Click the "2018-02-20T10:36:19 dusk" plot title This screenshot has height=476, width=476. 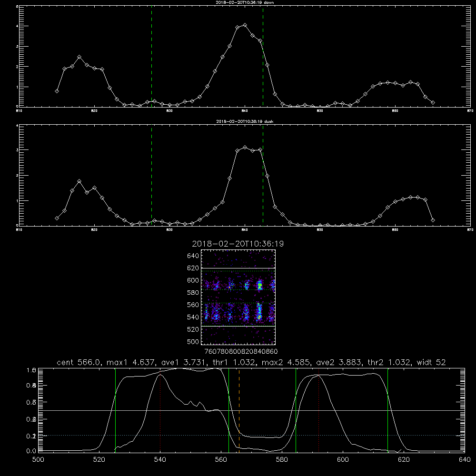point(245,121)
